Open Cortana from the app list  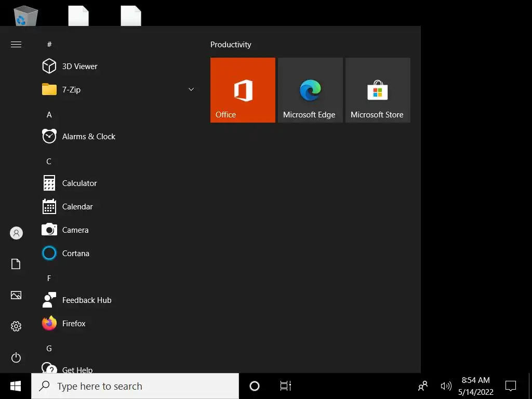(117, 254)
